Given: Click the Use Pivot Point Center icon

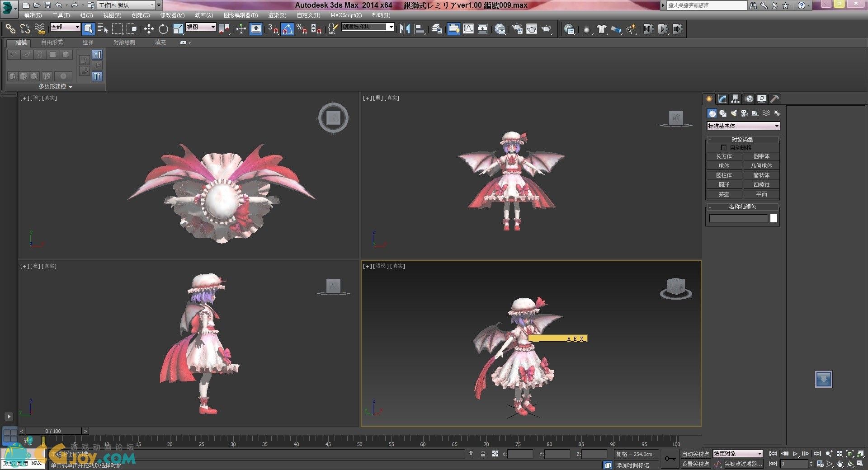Looking at the screenshot, I should pos(224,29).
